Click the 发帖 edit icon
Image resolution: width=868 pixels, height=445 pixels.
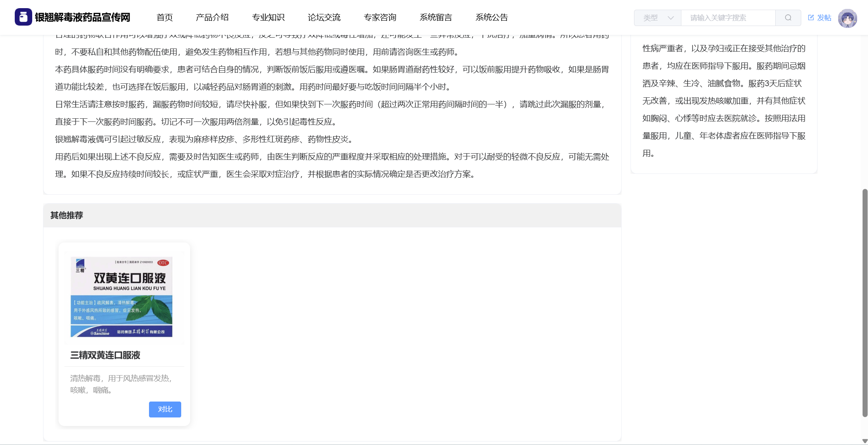(811, 17)
